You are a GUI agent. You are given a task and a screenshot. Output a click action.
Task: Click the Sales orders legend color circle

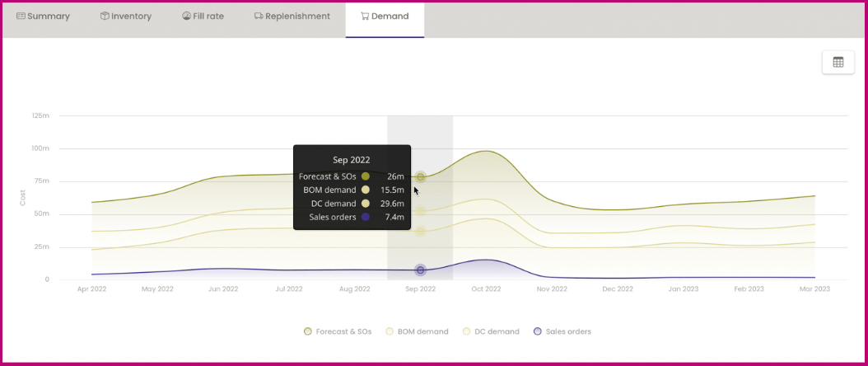point(538,331)
